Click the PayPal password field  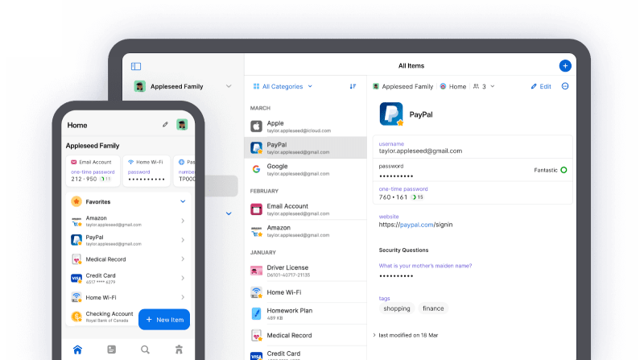pyautogui.click(x=473, y=170)
